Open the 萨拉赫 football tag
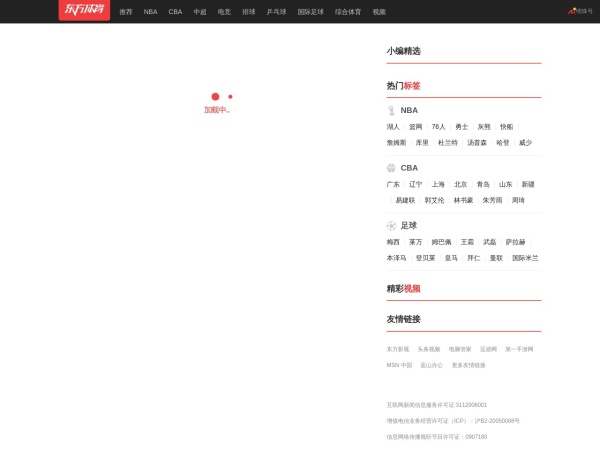This screenshot has height=450, width=600. click(515, 242)
